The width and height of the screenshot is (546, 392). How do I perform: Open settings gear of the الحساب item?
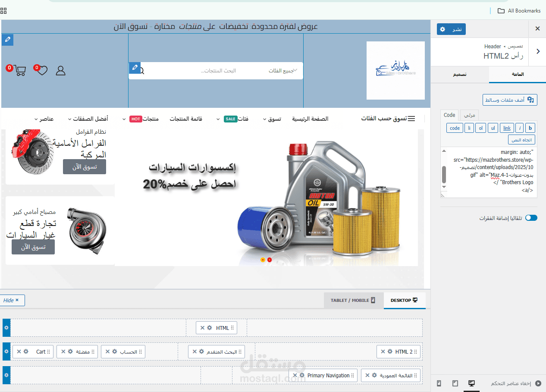coord(115,351)
